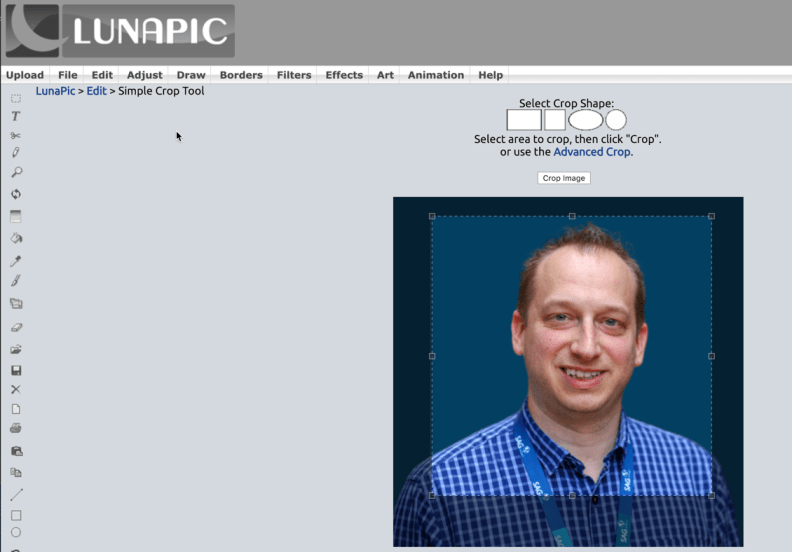Image resolution: width=792 pixels, height=552 pixels.
Task: Open the Draw menu
Action: 191,75
